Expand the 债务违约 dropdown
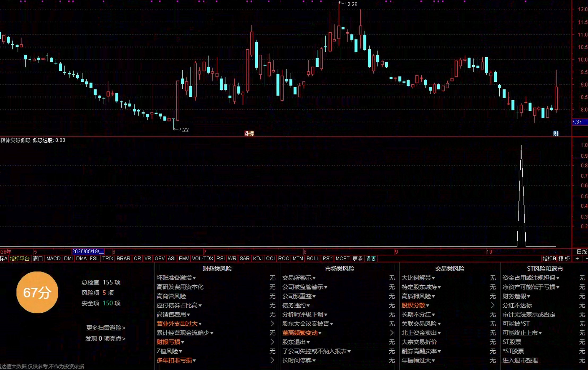 click(308, 306)
